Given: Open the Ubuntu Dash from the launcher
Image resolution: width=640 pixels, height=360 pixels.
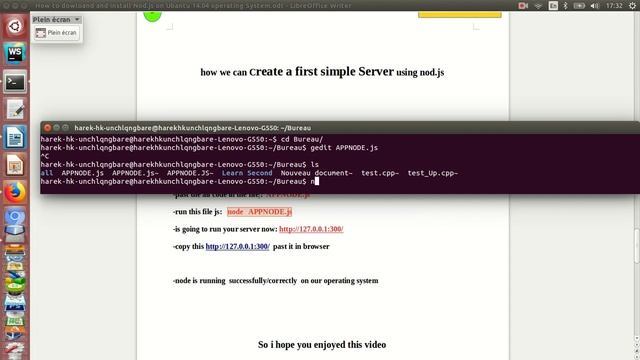Looking at the screenshot, I should (x=15, y=26).
